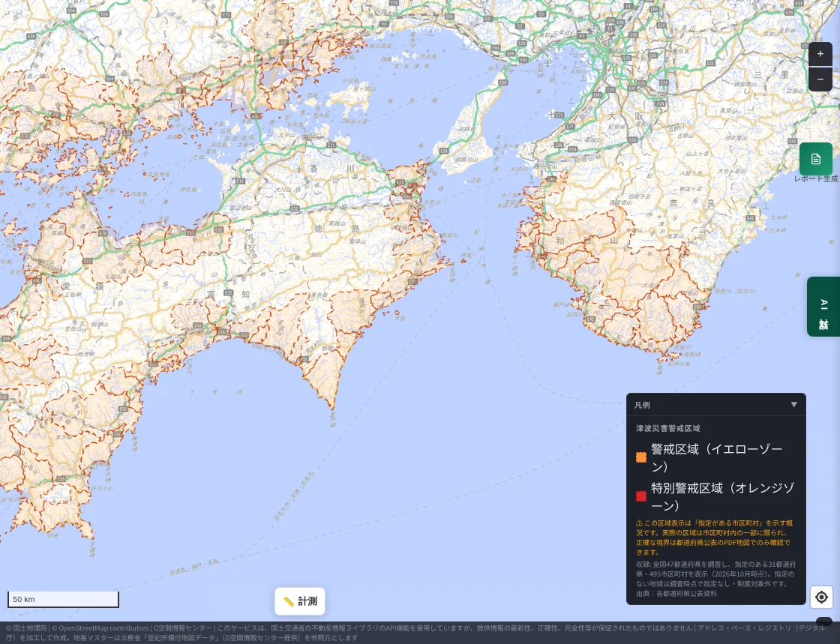840x644 pixels.
Task: Zoom in with the plus button
Action: (820, 53)
